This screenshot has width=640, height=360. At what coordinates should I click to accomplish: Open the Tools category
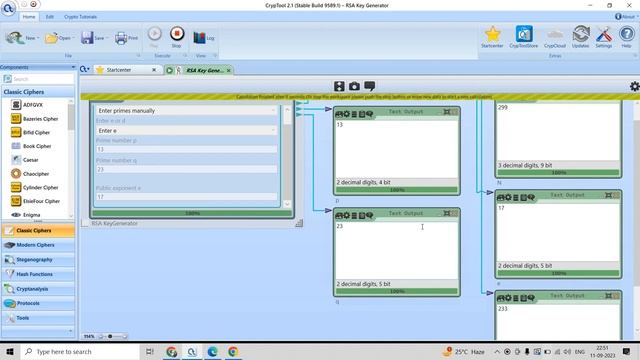pyautogui.click(x=38, y=318)
